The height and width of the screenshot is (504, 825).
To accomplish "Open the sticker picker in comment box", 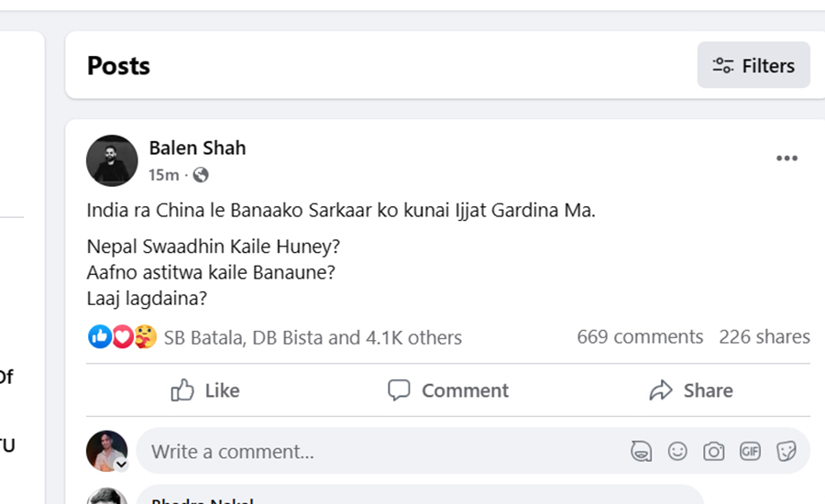I will 786,451.
